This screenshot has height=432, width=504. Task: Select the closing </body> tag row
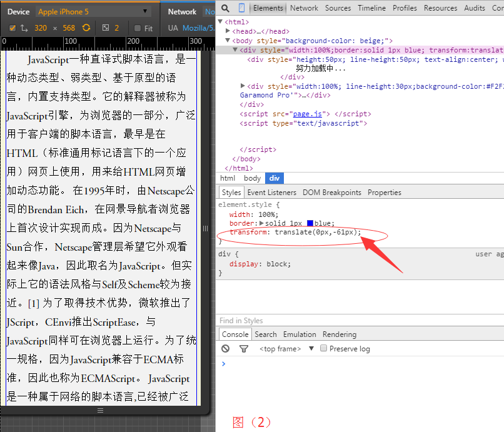pyautogui.click(x=246, y=159)
